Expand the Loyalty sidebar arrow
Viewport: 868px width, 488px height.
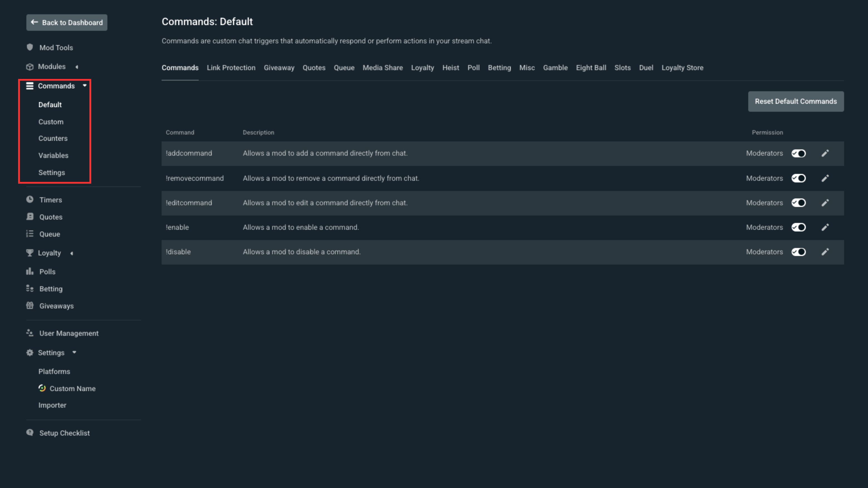(72, 253)
